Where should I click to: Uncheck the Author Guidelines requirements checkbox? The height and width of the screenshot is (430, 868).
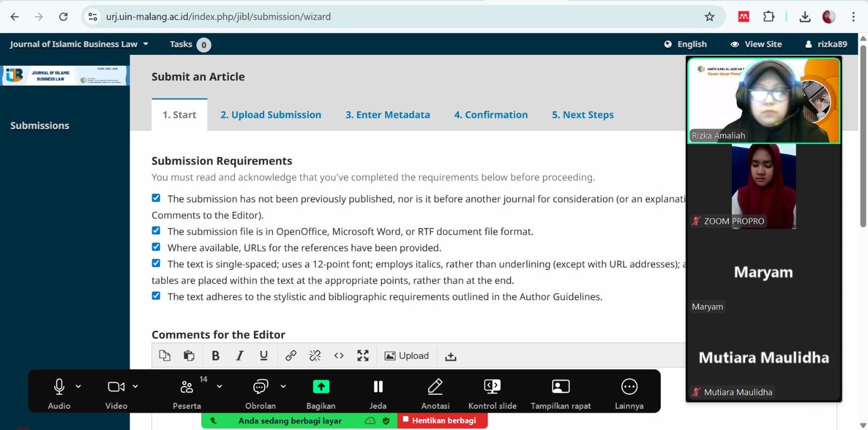pos(156,296)
